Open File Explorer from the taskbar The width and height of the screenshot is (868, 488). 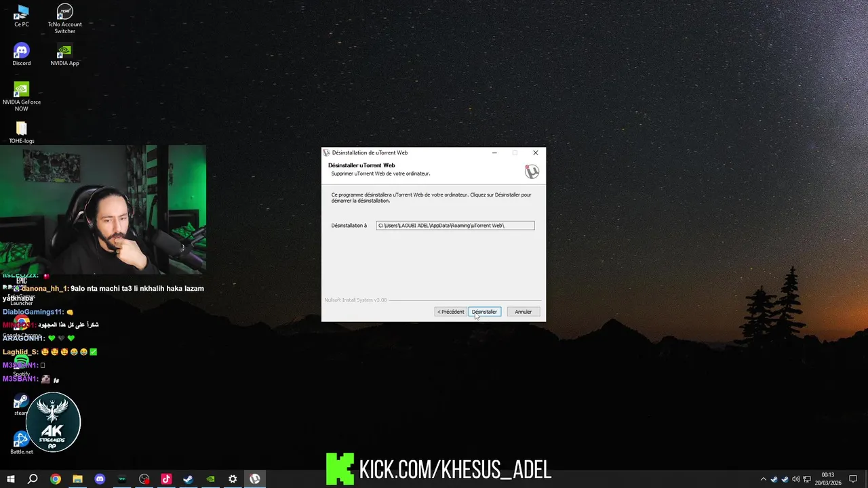click(x=77, y=479)
